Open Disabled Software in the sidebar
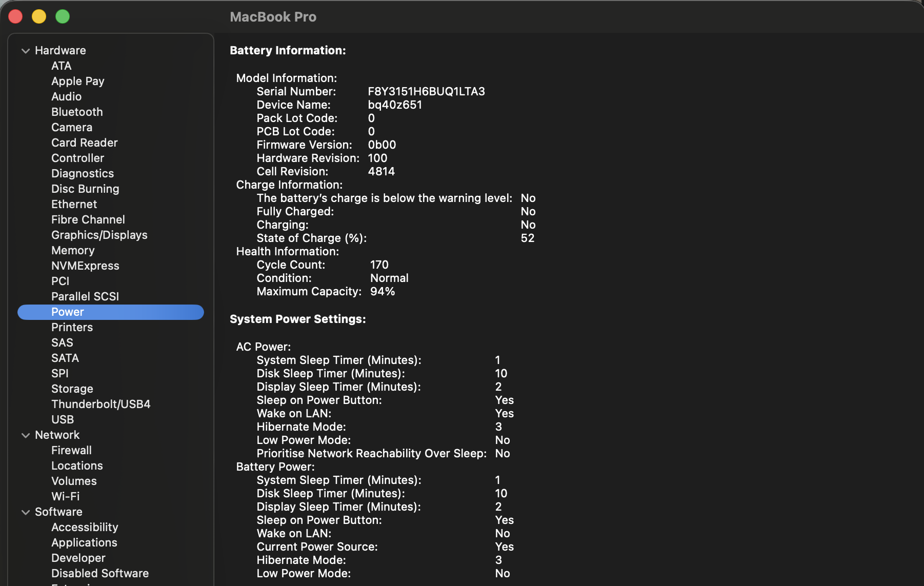 (100, 573)
